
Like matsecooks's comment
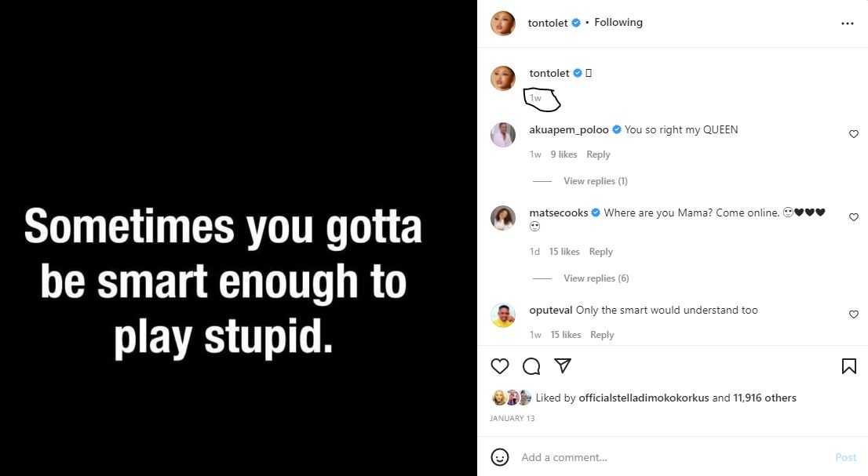tap(854, 217)
